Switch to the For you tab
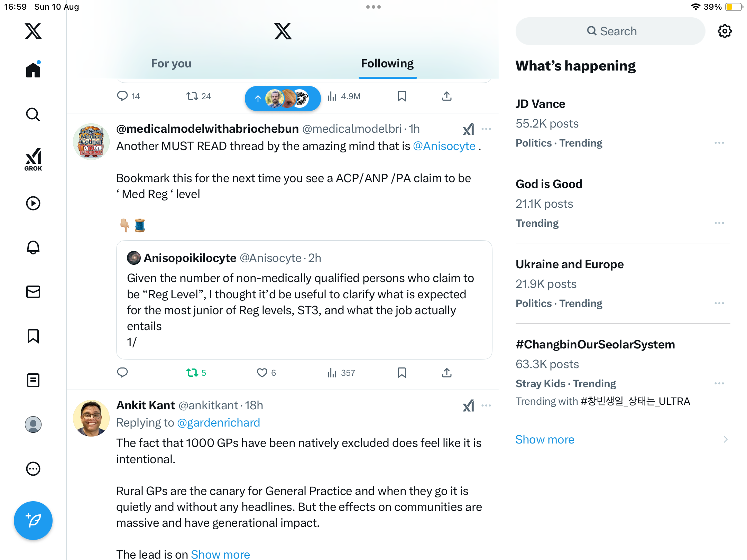747x560 pixels. [171, 64]
